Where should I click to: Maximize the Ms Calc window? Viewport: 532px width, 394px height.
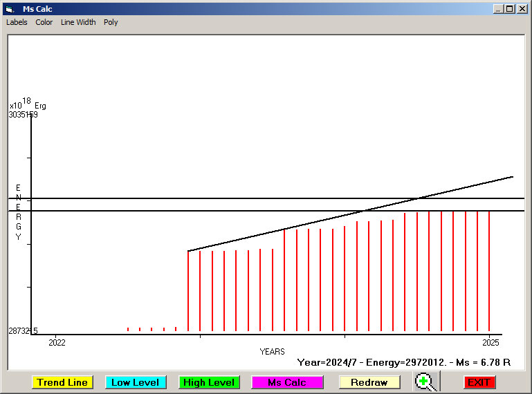coord(510,9)
